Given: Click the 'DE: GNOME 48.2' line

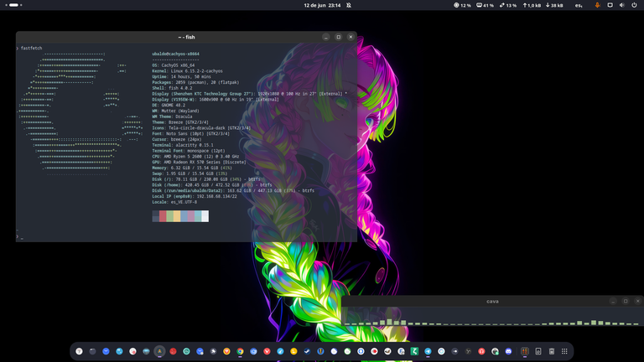Looking at the screenshot, I should pyautogui.click(x=169, y=105).
